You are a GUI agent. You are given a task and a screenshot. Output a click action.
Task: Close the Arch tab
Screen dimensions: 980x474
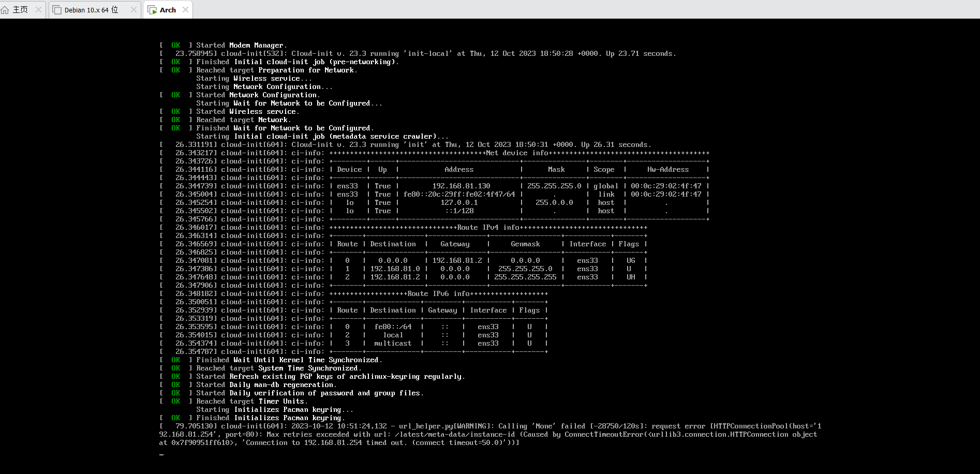pos(185,10)
